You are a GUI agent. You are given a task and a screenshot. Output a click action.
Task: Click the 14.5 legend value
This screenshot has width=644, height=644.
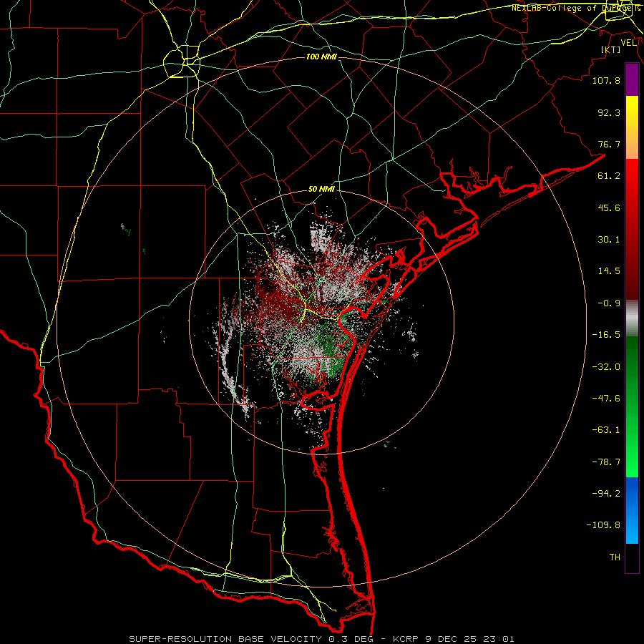tap(609, 271)
